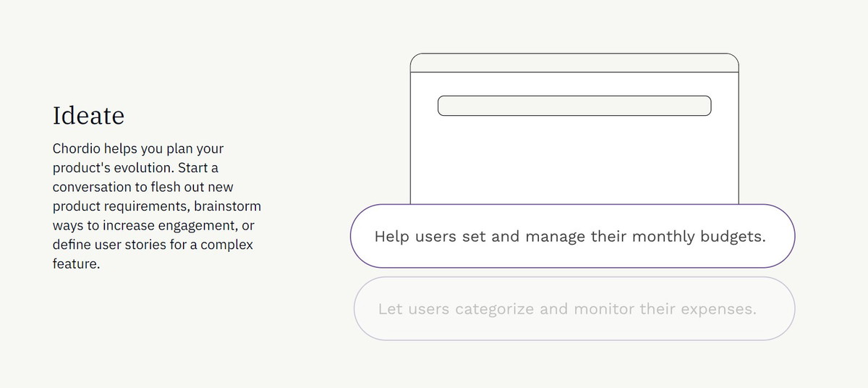Click the Ideate heading
Viewport: 868px width, 388px height.
88,115
